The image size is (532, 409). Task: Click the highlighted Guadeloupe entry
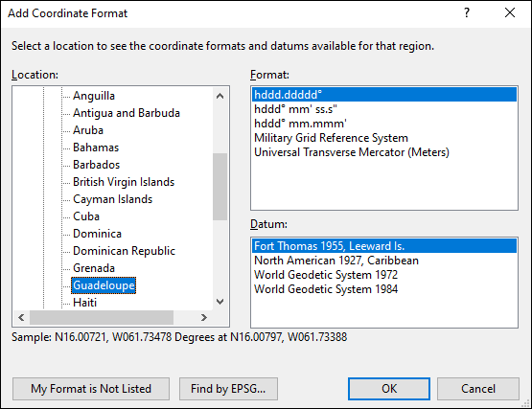tap(104, 285)
